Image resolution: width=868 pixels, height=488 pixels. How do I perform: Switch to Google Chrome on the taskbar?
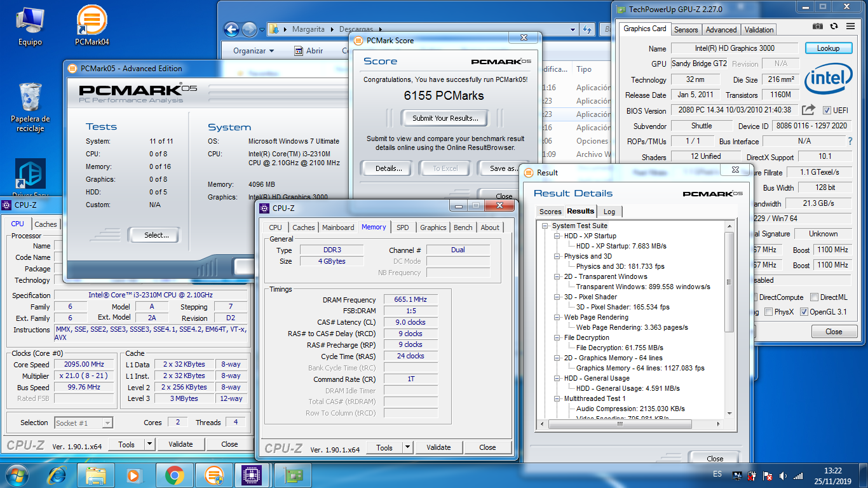(x=174, y=475)
